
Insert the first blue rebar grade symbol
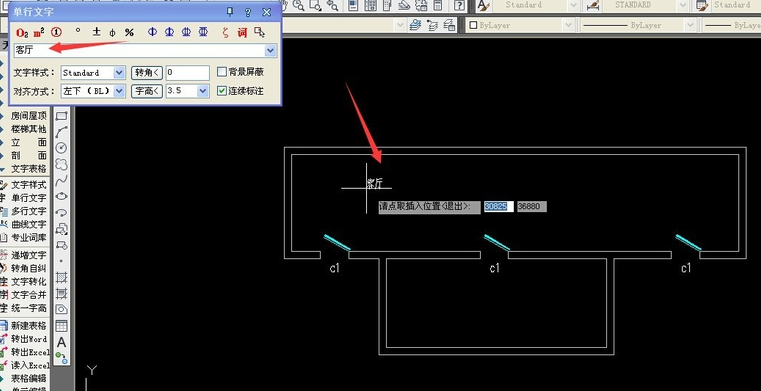152,33
